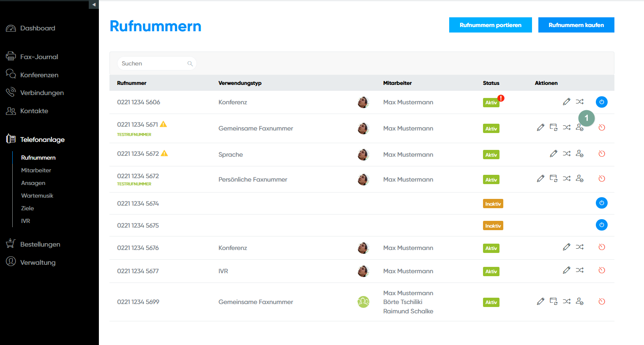This screenshot has width=644, height=345.
Task: Click the user-check icon for the Sprache row
Action: pos(579,154)
